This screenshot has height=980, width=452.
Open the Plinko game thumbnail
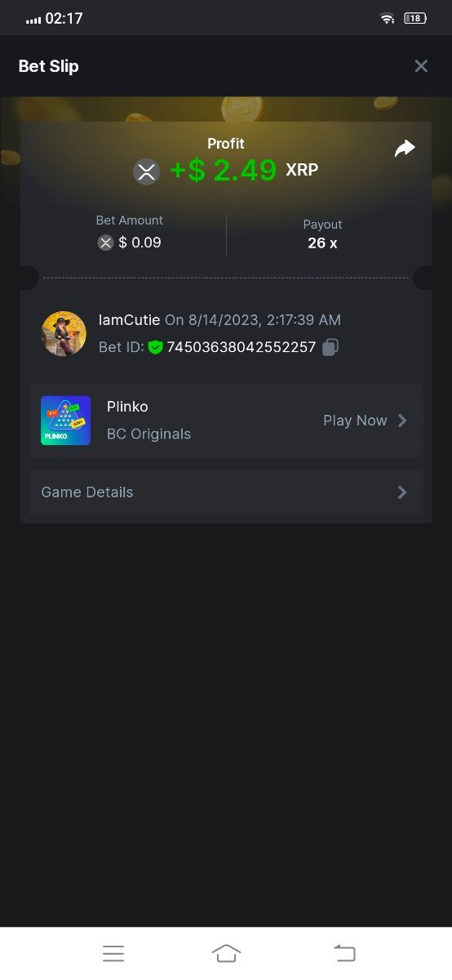pyautogui.click(x=65, y=421)
